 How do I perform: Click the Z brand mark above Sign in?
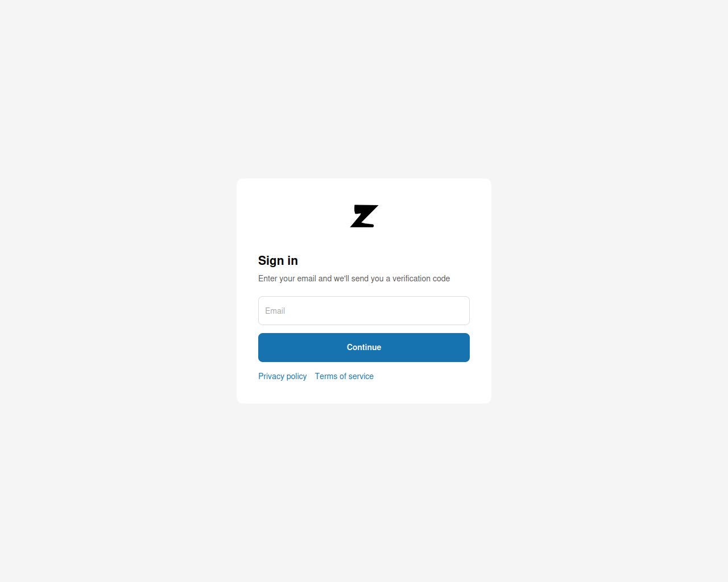[364, 216]
